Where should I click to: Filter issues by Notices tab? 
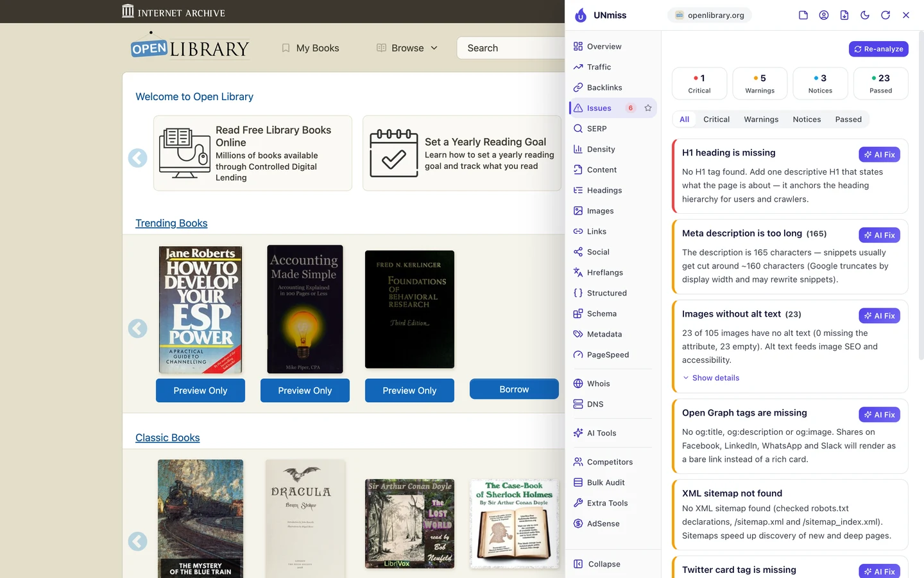click(807, 119)
